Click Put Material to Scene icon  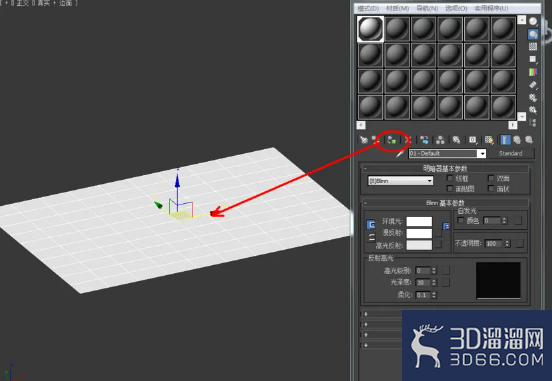coord(375,140)
